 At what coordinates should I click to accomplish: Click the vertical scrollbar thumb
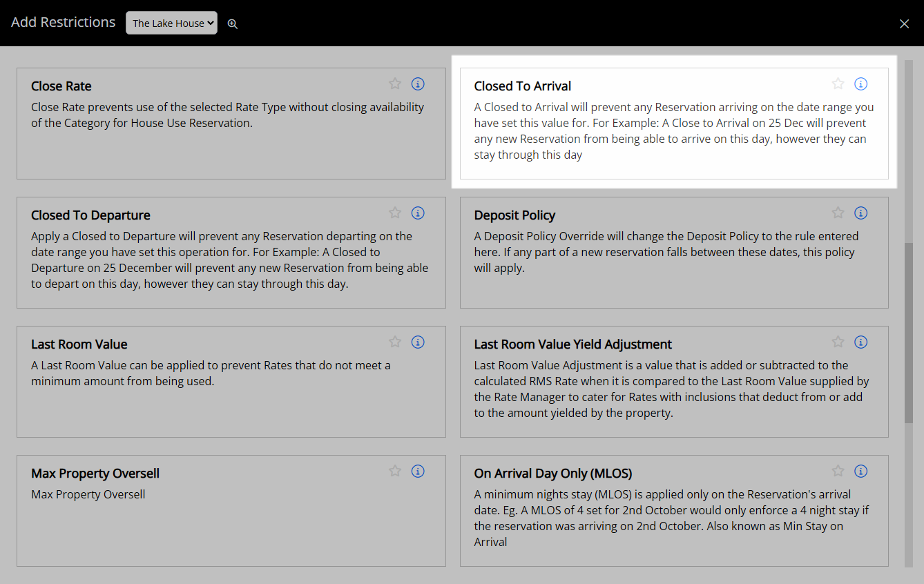point(909,333)
